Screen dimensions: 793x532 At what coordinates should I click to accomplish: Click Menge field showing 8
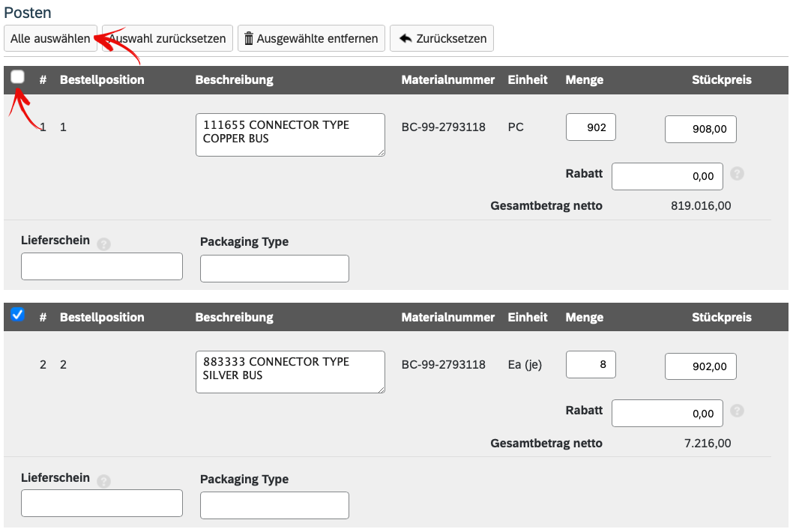click(591, 365)
